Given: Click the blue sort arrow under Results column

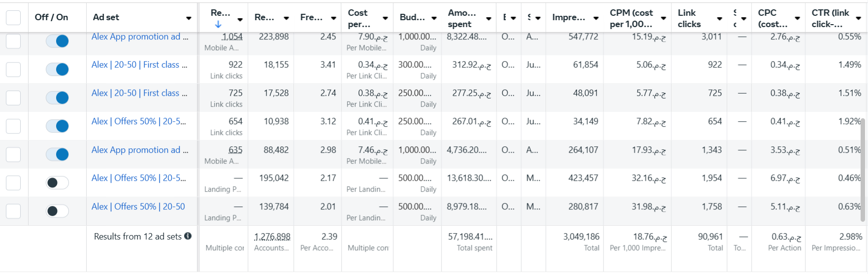Looking at the screenshot, I should click(x=218, y=24).
